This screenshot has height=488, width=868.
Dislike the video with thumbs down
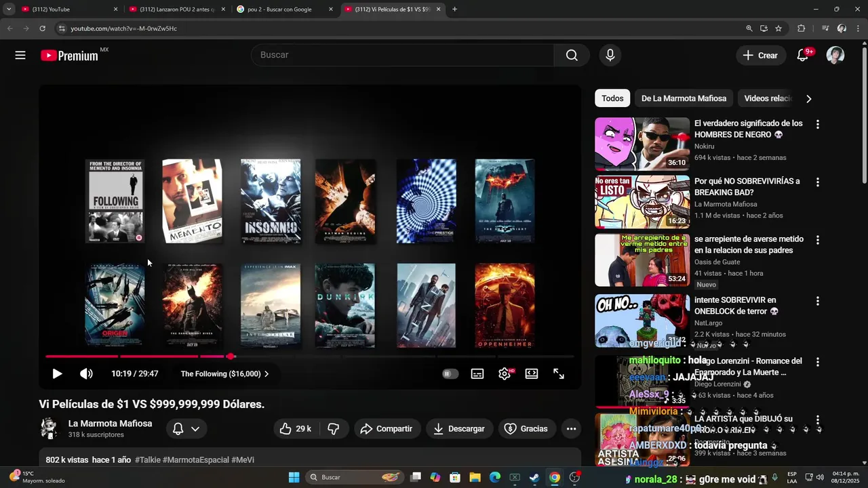click(334, 428)
